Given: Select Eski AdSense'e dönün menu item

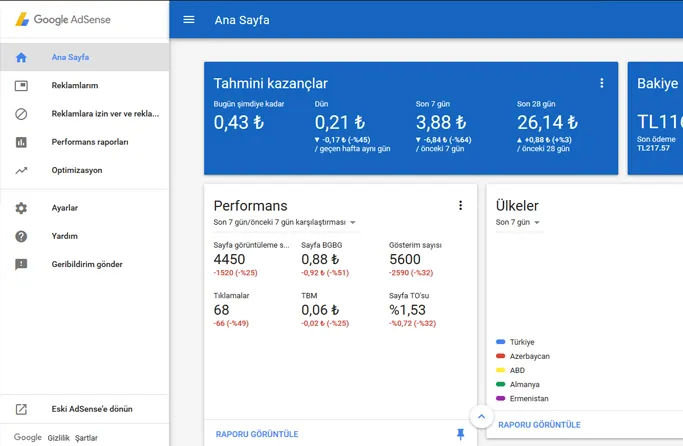Looking at the screenshot, I should [92, 409].
